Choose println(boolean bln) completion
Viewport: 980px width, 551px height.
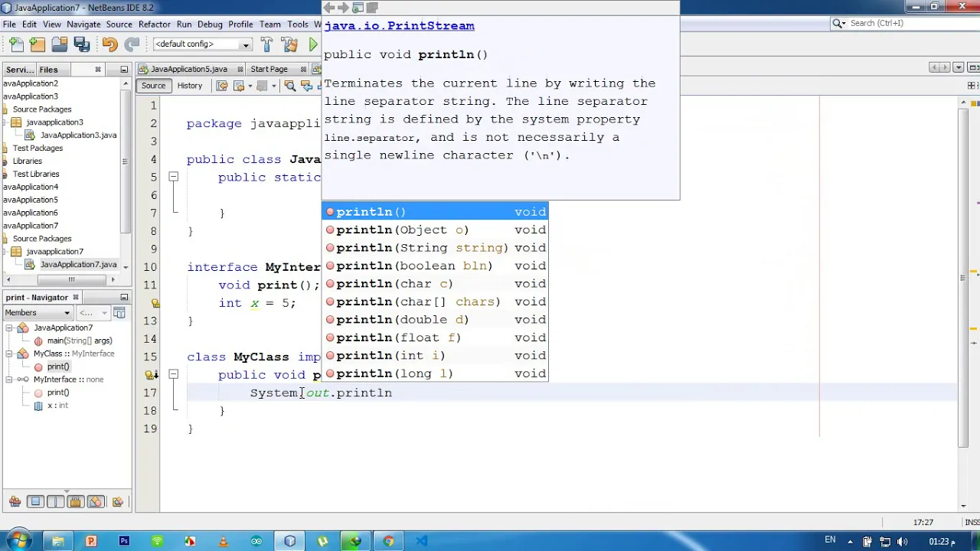pyautogui.click(x=435, y=266)
